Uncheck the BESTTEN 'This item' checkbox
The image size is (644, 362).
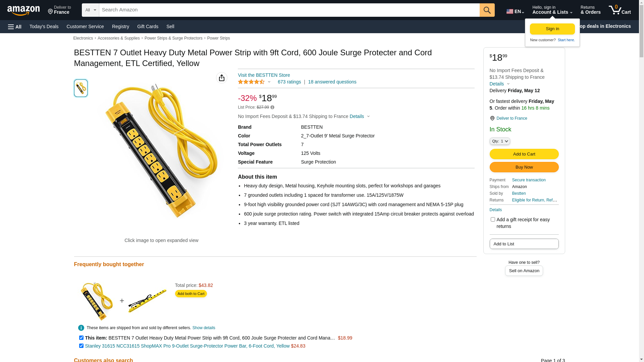(x=81, y=338)
